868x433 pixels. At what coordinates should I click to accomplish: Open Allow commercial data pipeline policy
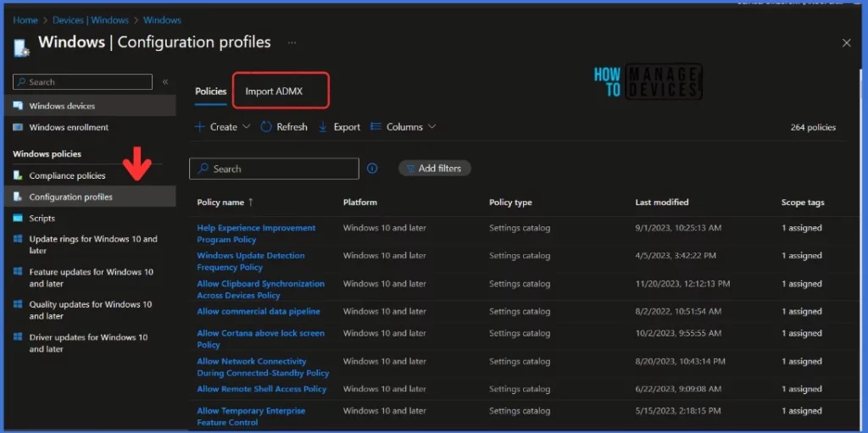pos(259,311)
